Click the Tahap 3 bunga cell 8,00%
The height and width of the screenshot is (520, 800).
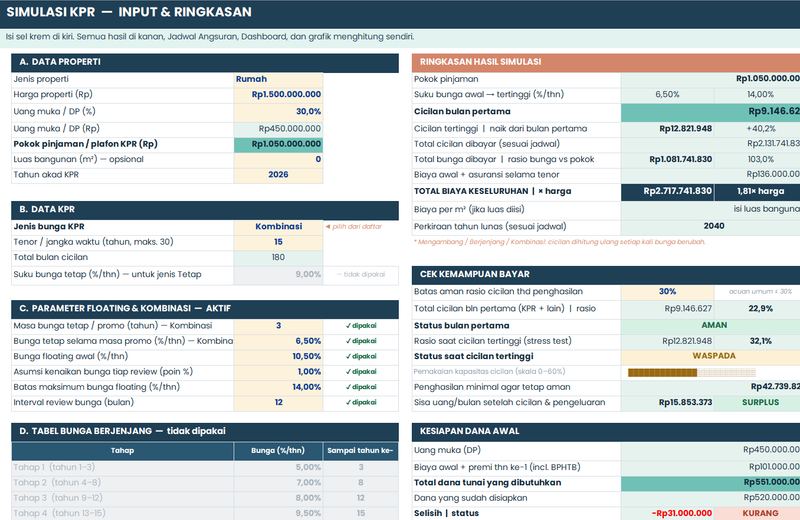(x=278, y=498)
